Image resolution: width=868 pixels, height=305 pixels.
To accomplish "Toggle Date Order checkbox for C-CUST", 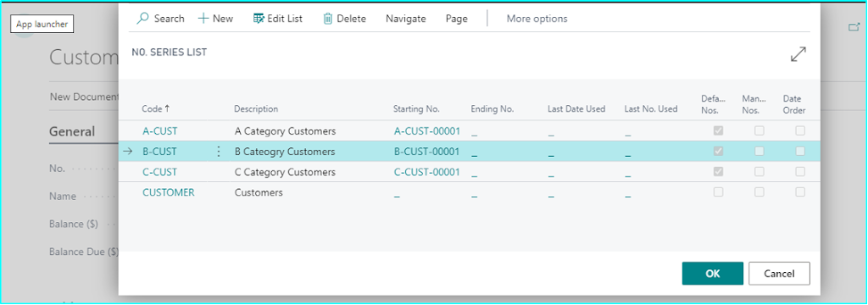I will pyautogui.click(x=800, y=172).
